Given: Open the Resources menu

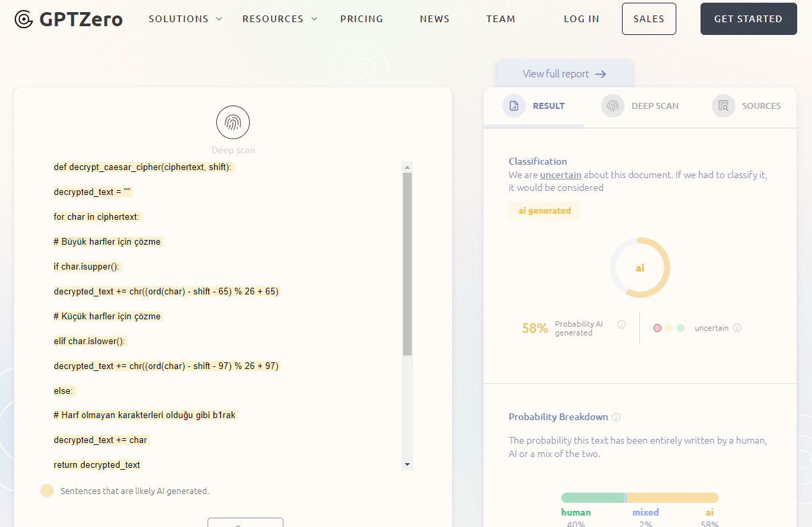Looking at the screenshot, I should (x=279, y=19).
